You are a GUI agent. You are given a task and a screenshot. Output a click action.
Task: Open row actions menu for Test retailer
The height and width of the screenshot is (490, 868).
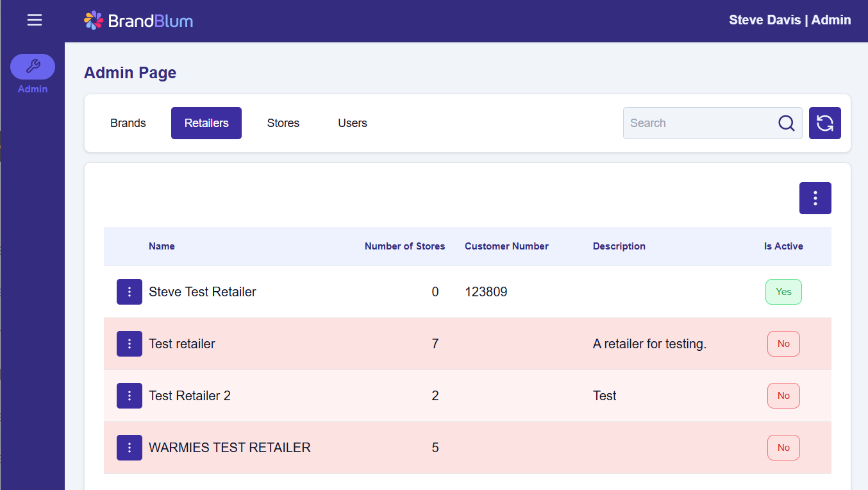coord(129,344)
